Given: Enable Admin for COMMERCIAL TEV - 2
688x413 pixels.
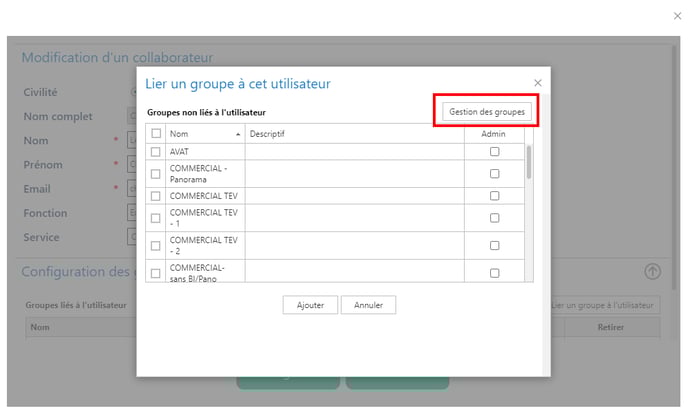Looking at the screenshot, I should click(x=494, y=245).
